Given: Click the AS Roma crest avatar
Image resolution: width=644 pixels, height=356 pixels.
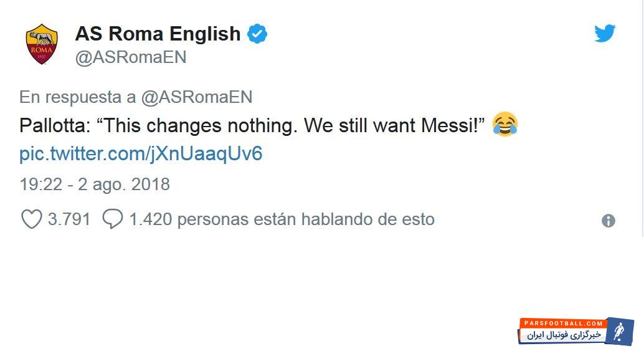Looking at the screenshot, I should [42, 44].
